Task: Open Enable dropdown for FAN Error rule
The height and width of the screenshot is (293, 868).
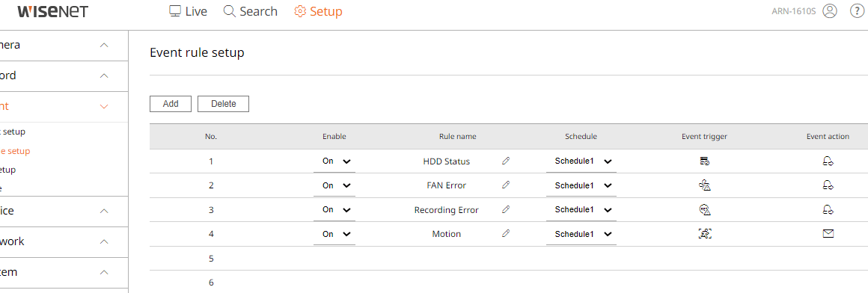Action: pos(334,186)
